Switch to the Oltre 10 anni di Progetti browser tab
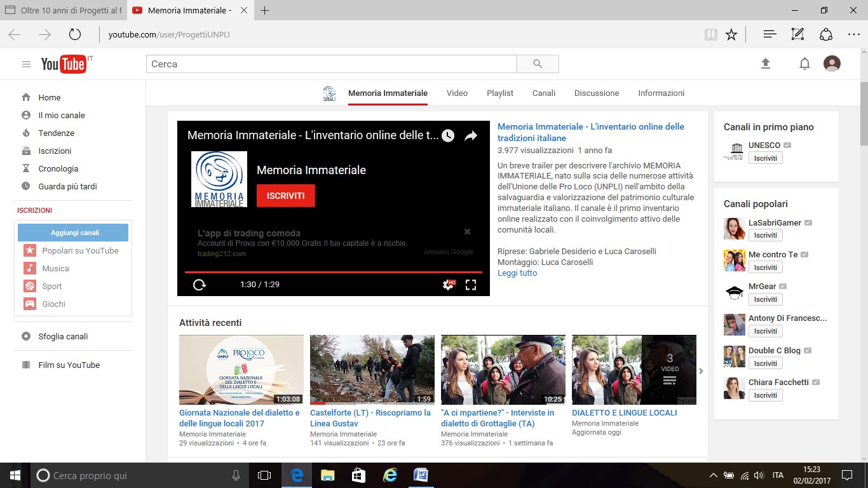Viewport: 868px width, 488px height. click(64, 11)
